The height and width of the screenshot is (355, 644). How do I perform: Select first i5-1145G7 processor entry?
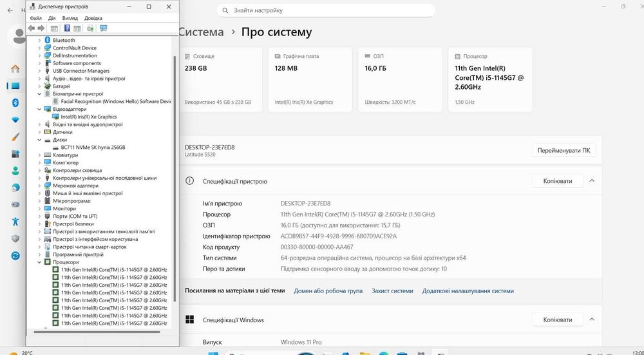pos(114,269)
